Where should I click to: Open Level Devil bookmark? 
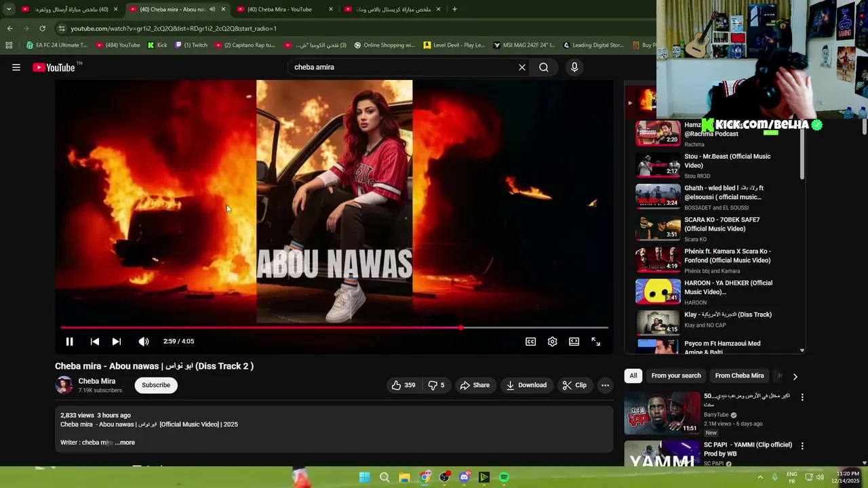pos(454,45)
